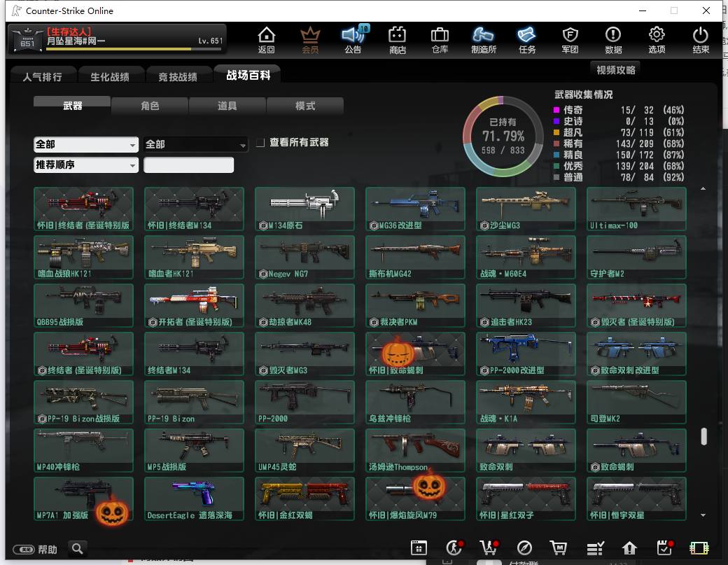Click the running man clock icon
728x565 pixels.
[x=454, y=547]
